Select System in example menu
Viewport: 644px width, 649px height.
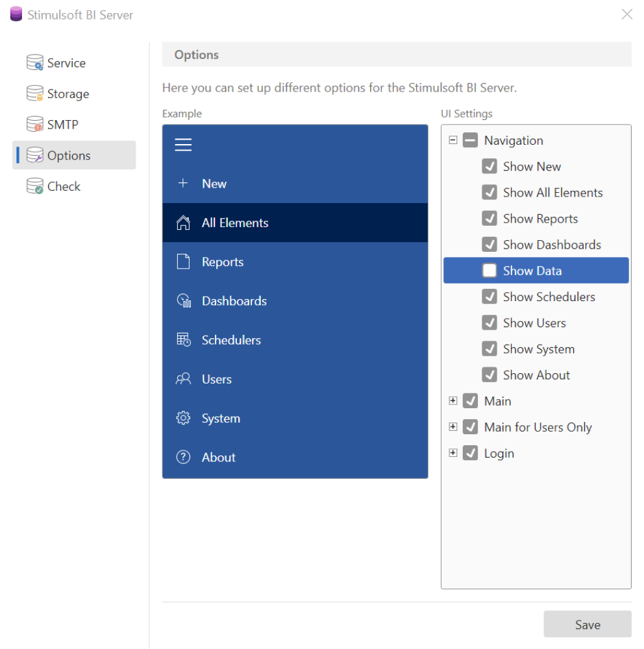click(295, 418)
